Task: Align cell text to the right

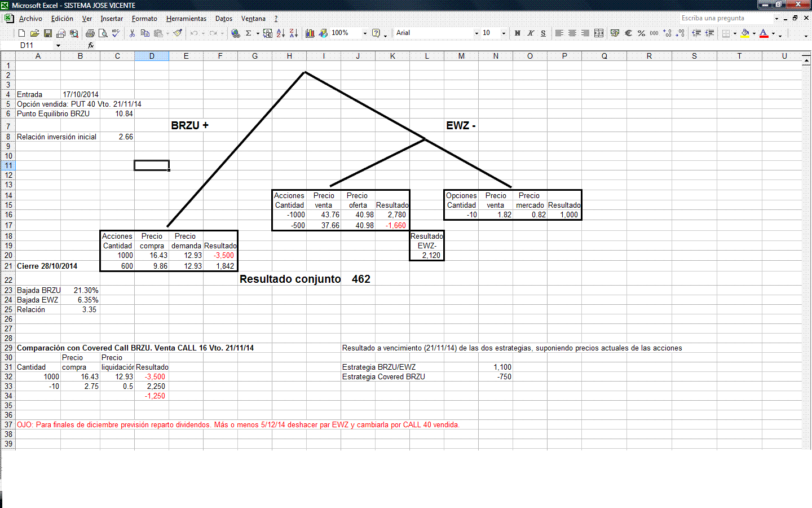Action: [585, 33]
